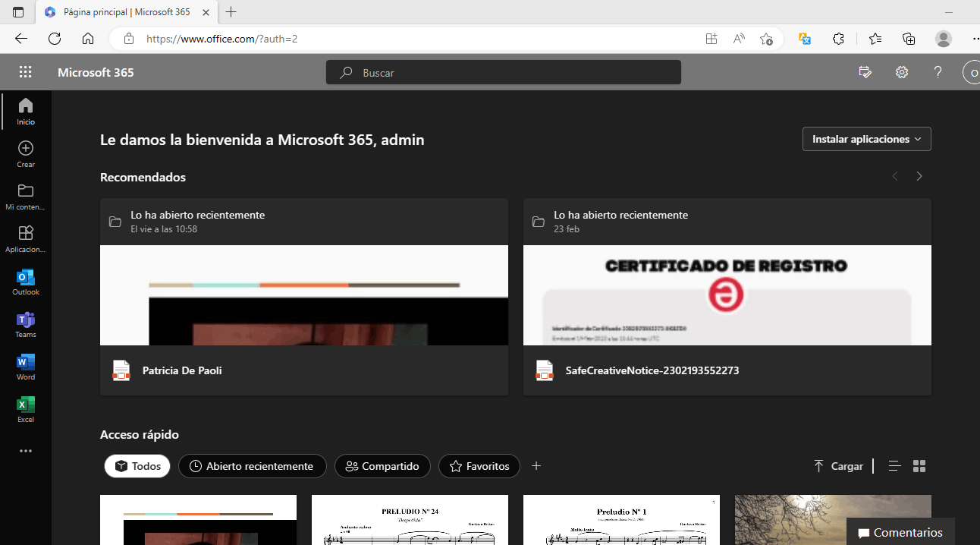Show next recommended files arrow

(919, 176)
